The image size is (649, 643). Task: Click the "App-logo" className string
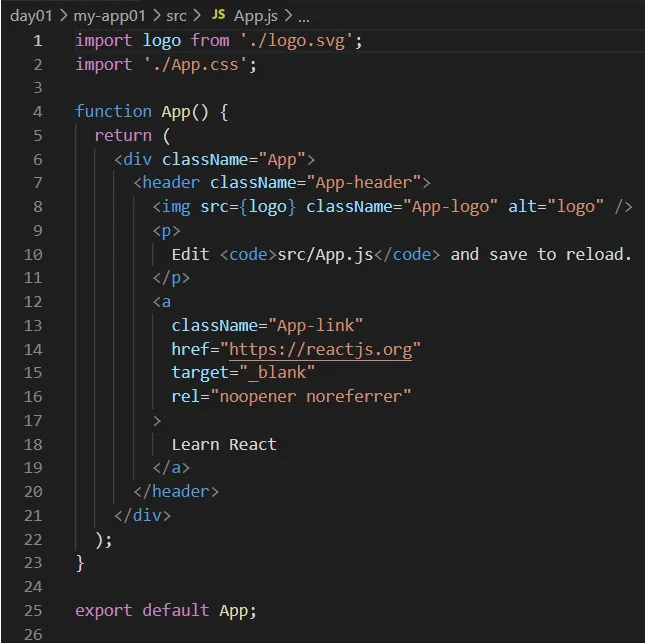[x=450, y=206]
